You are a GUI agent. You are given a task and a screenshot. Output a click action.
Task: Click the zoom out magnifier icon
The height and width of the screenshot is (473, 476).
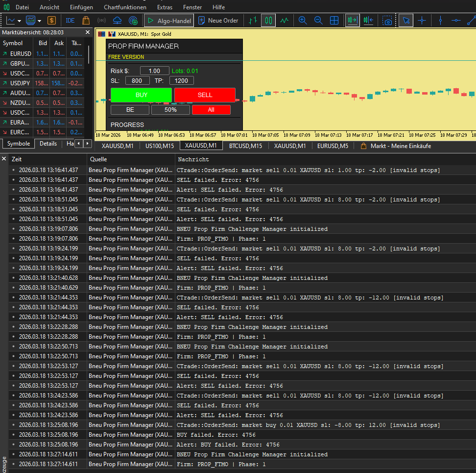[318, 21]
